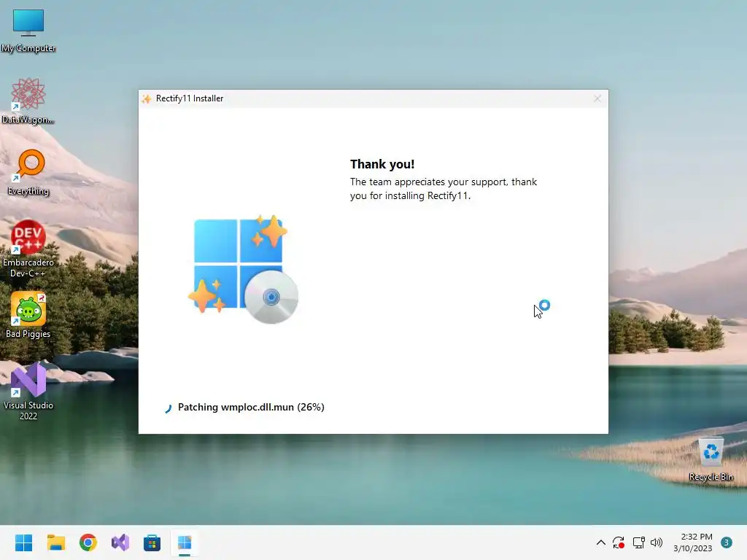Click 'Patching wmploc.dll.mun (26%)' status text
Screen dimensions: 747x560
coord(251,407)
